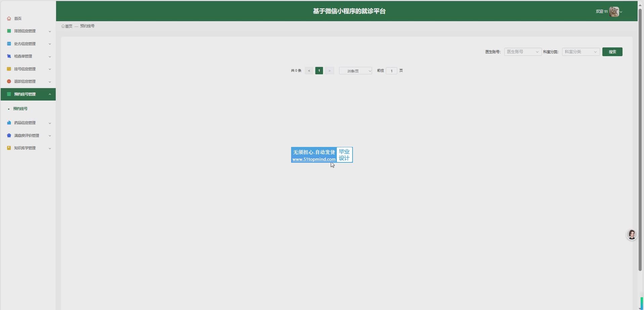
Task: Click the green 排班信息管理 icon
Action: tap(9, 31)
